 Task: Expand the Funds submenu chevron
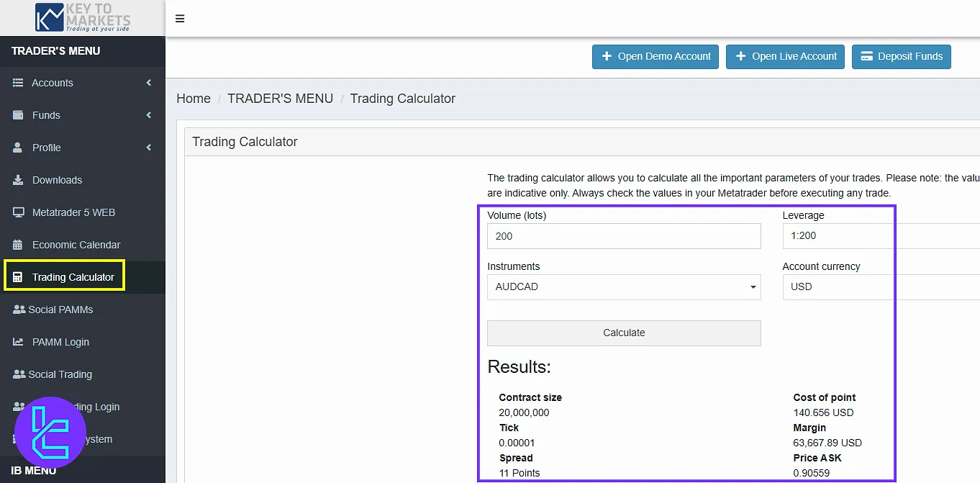click(x=149, y=115)
